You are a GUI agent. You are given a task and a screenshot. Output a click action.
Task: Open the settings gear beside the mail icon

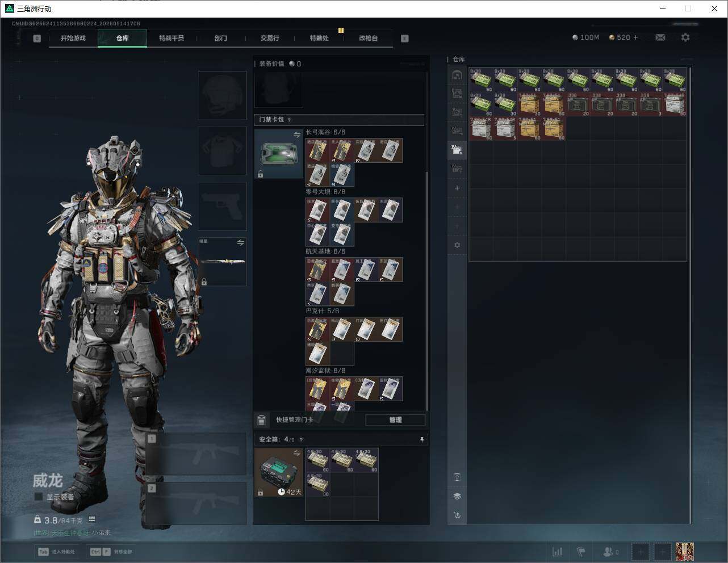(685, 37)
